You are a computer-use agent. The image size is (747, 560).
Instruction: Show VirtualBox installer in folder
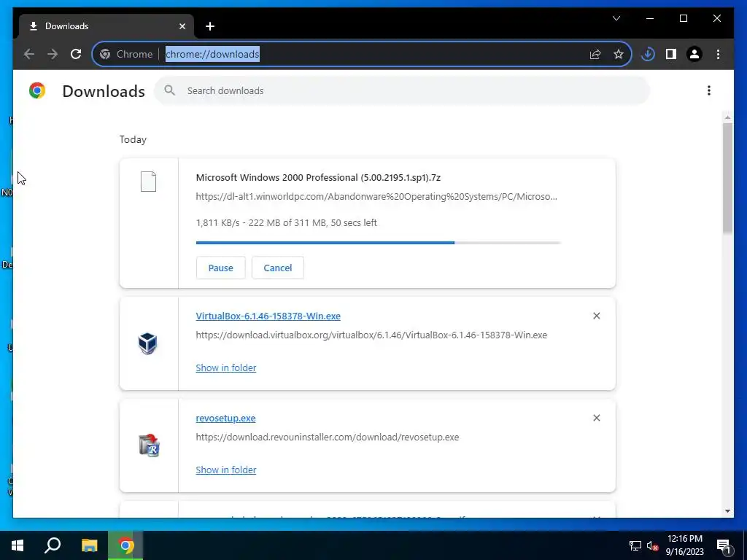[x=226, y=367]
